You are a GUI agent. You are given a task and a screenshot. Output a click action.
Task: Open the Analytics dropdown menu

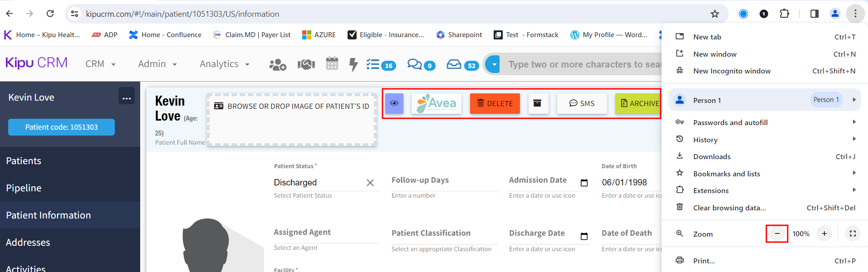[x=224, y=64]
